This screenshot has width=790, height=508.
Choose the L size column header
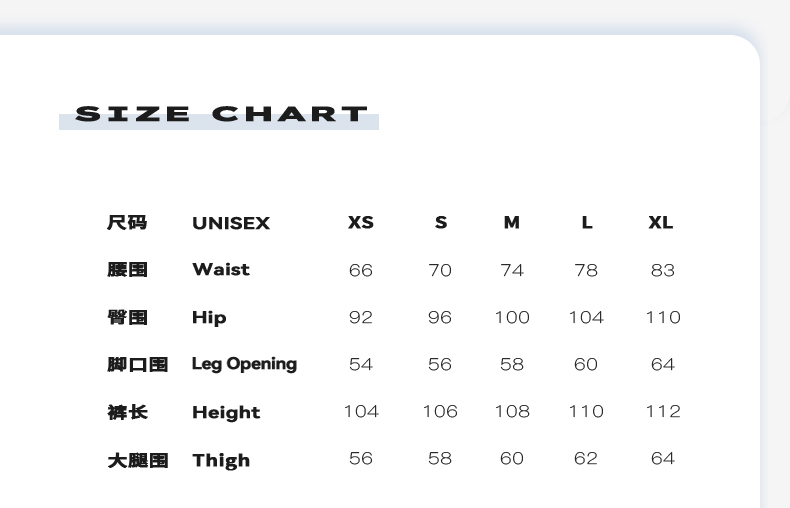(x=587, y=222)
